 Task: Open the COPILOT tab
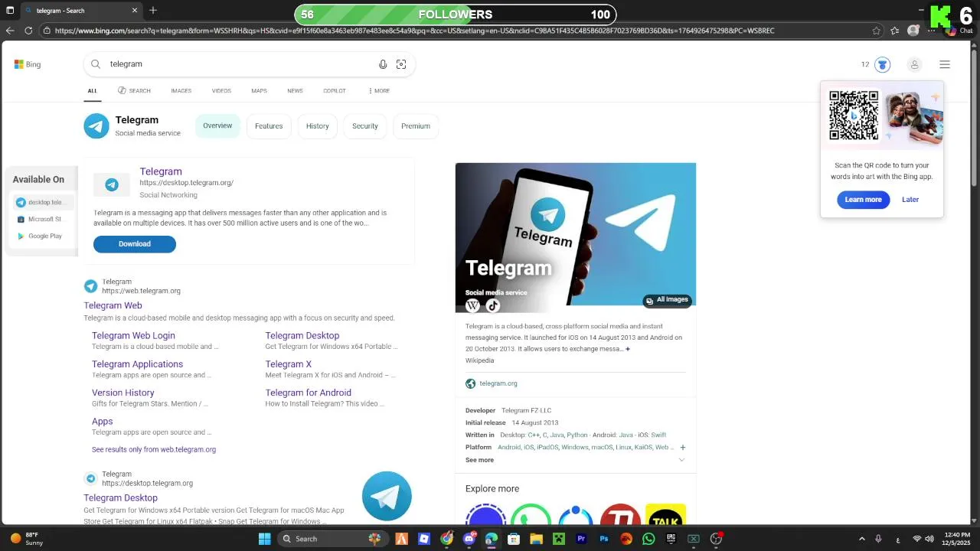pyautogui.click(x=334, y=91)
